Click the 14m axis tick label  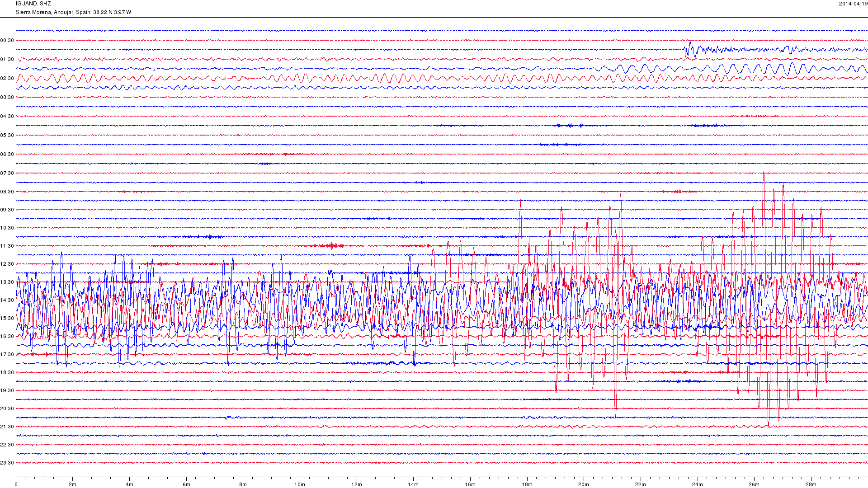point(413,485)
